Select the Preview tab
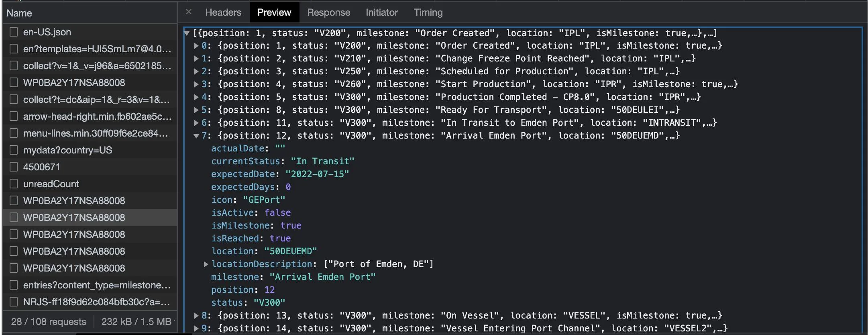Viewport: 868px width, 335px height. click(x=274, y=12)
